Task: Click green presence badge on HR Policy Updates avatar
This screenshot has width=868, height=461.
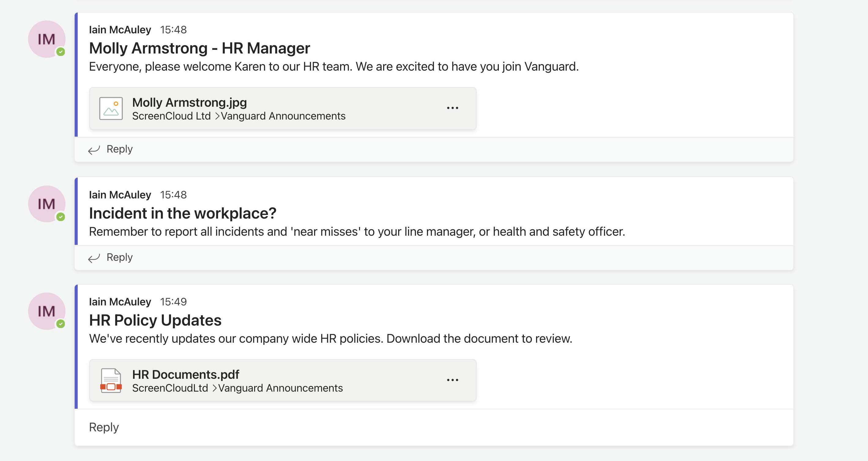Action: 61,324
